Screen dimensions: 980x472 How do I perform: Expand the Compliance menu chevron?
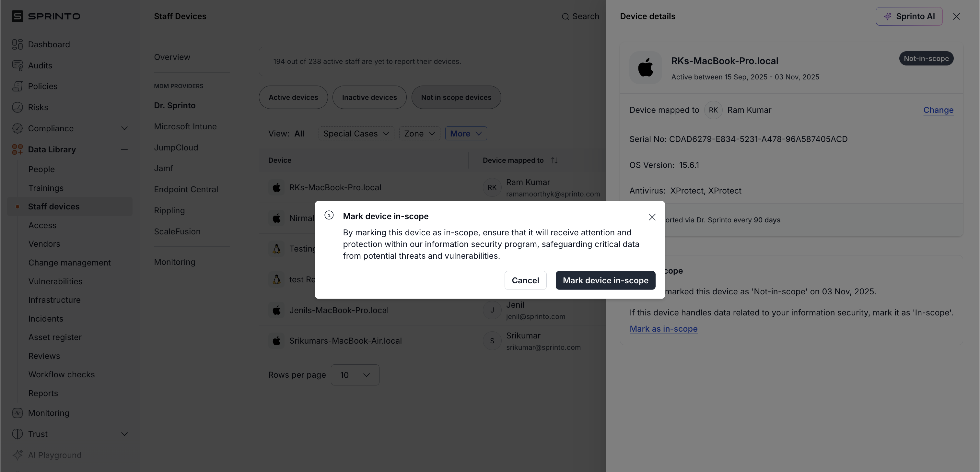[124, 128]
